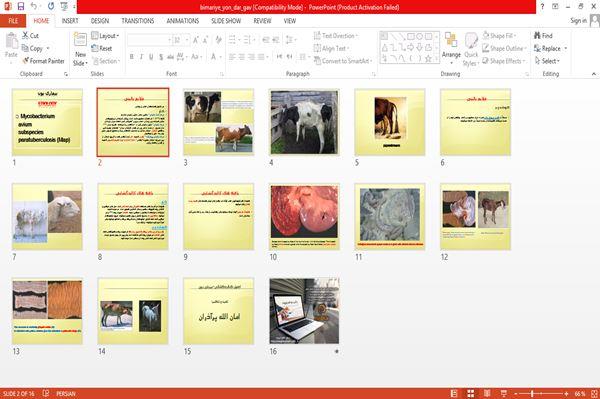The image size is (600, 399).
Task: Click the Increase Font Size icon
Action: pos(196,40)
